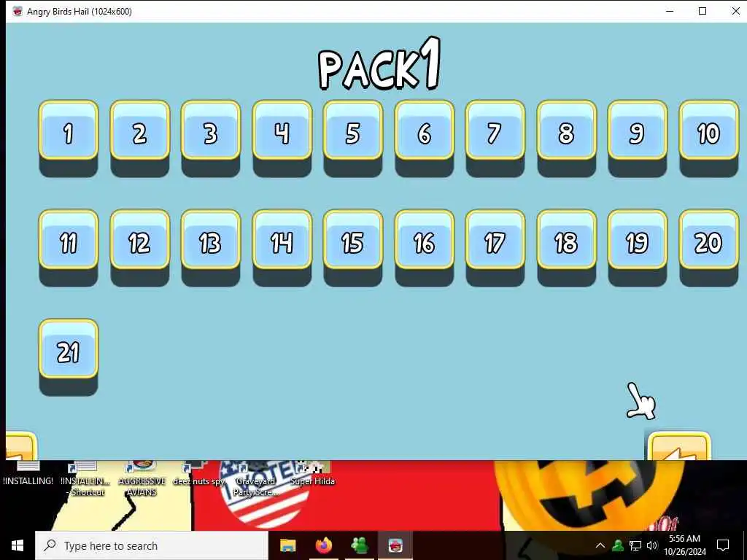
Task: Open the network status tray icon
Action: click(635, 545)
